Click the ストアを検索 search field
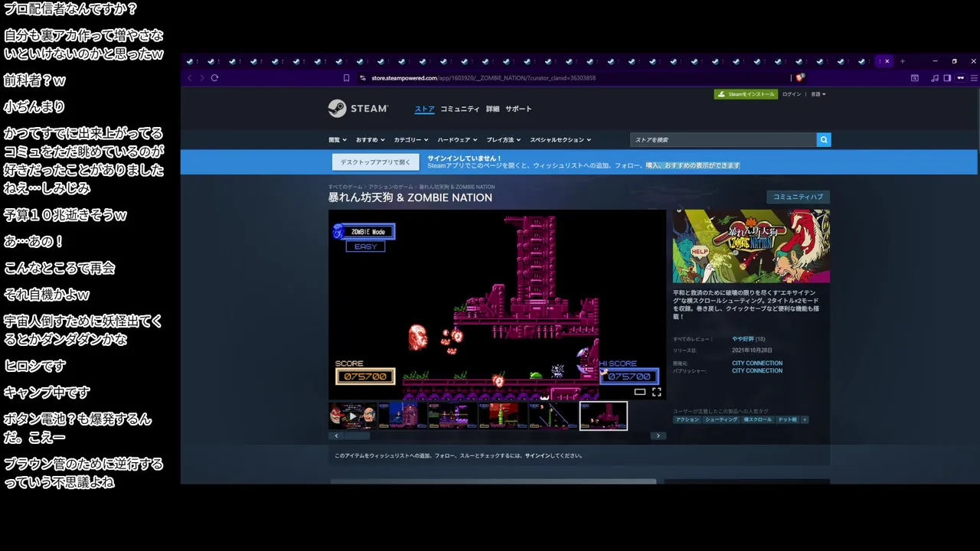980x551 pixels. pyautogui.click(x=724, y=139)
